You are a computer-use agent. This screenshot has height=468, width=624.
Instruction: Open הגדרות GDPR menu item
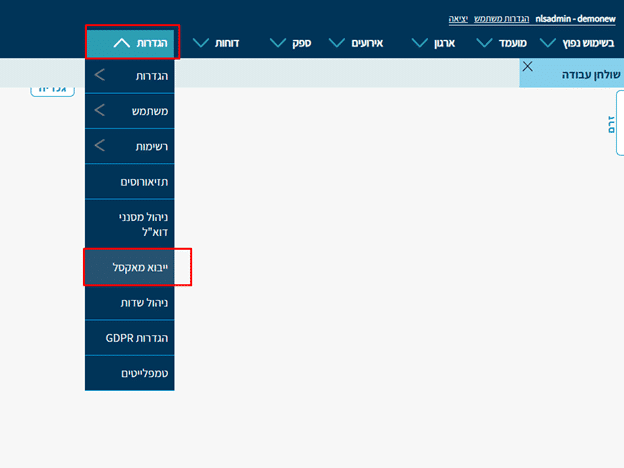[x=130, y=338]
